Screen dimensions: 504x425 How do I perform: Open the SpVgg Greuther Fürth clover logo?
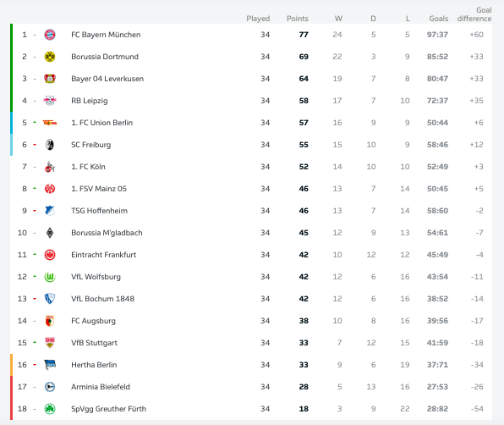pyautogui.click(x=50, y=409)
